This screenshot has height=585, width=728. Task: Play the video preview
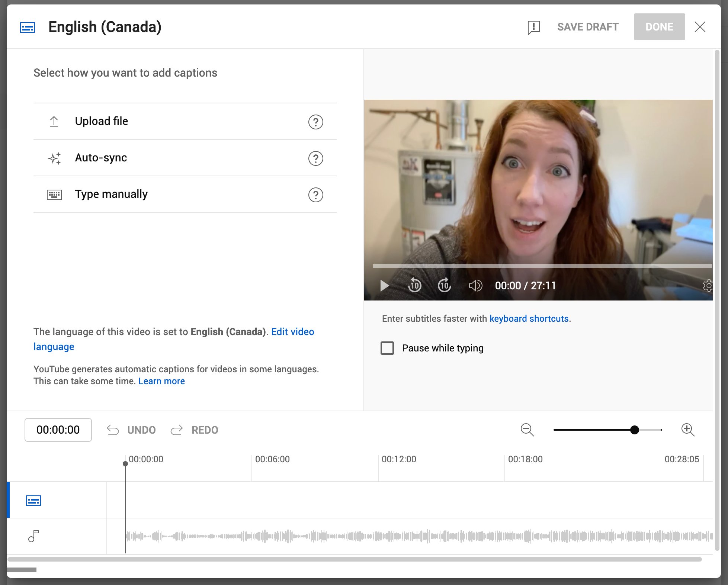coord(385,286)
